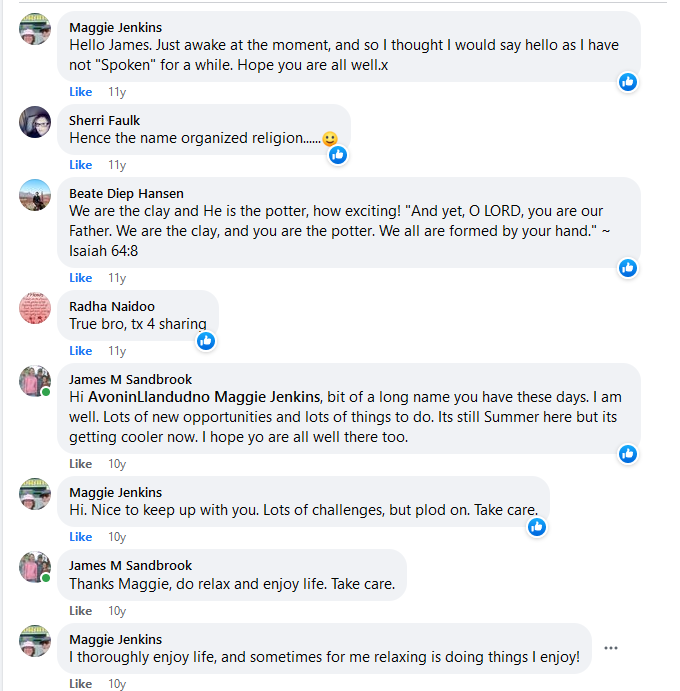680x691 pixels.
Task: Like Radha Naidoo's 'True bro' comment
Action: (x=80, y=351)
